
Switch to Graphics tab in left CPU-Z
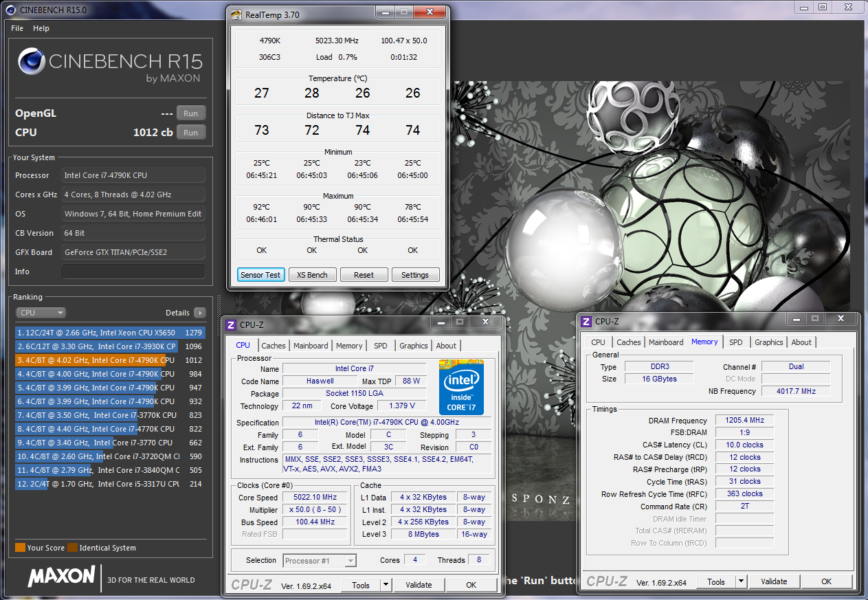(413, 346)
